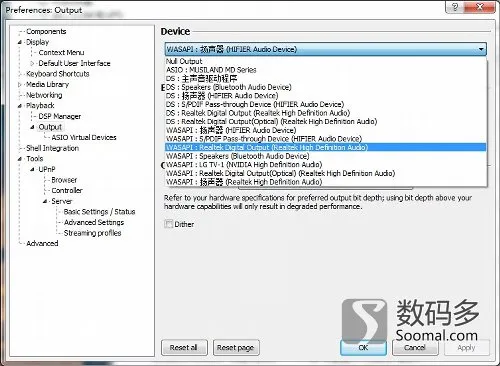Click the Reset all button
This screenshot has height=366, width=500.
[x=184, y=348]
